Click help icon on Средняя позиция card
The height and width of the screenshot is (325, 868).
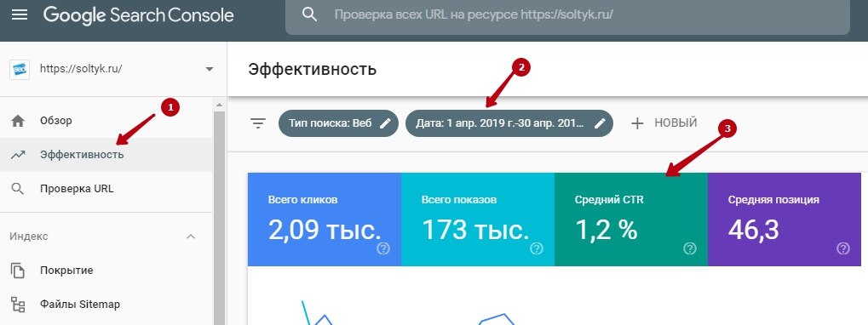pos(843,248)
